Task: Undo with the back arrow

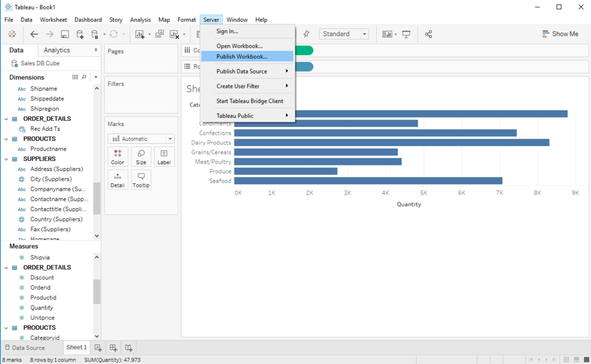Action: 34,34
